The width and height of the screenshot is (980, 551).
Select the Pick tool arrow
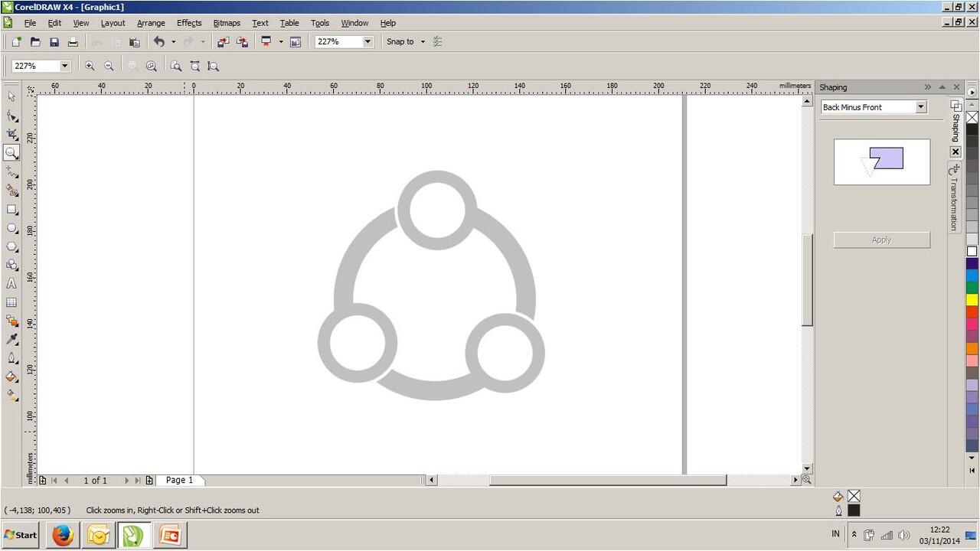11,96
